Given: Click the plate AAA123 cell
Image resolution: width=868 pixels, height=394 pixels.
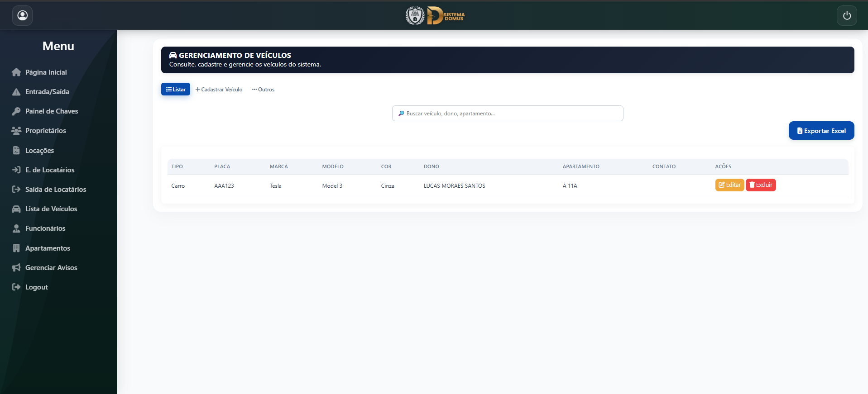Looking at the screenshot, I should point(224,186).
